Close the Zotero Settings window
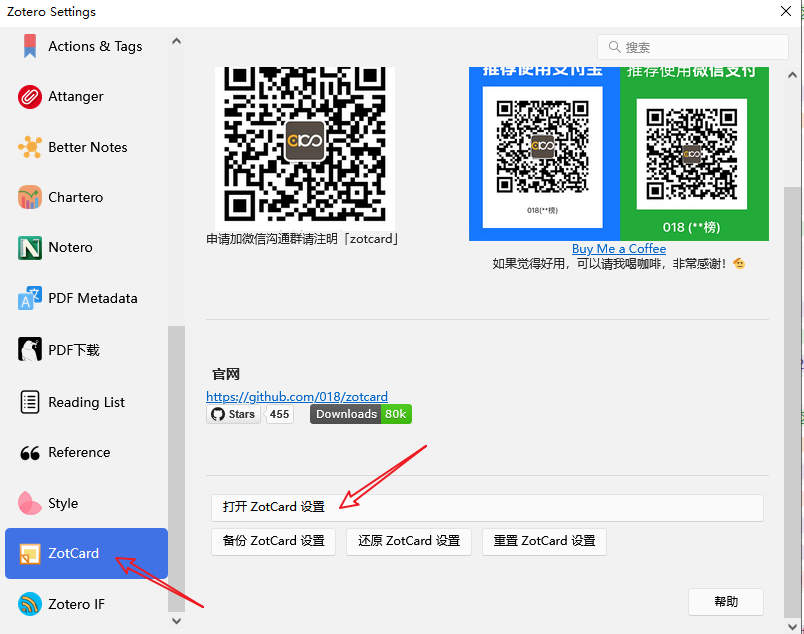 pyautogui.click(x=786, y=11)
